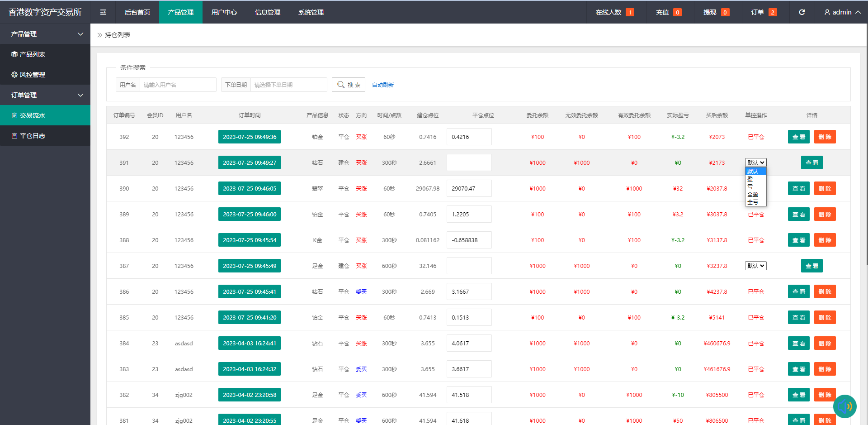Open the 默认 dropdown for order 387
The width and height of the screenshot is (868, 425).
coord(755,266)
